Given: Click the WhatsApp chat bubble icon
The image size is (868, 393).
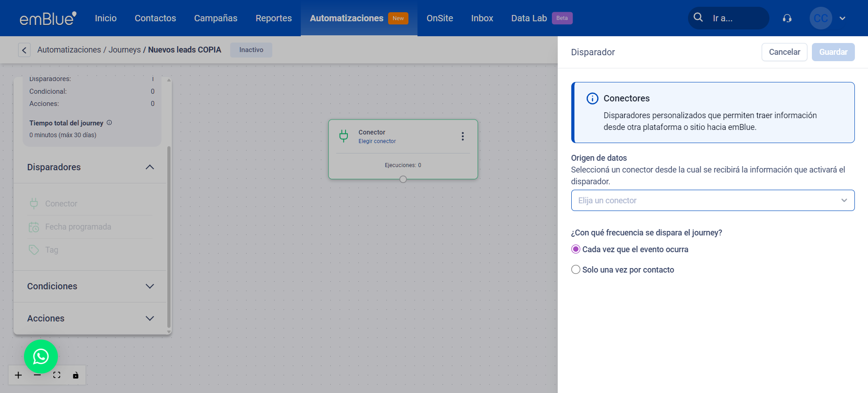Looking at the screenshot, I should point(41,356).
